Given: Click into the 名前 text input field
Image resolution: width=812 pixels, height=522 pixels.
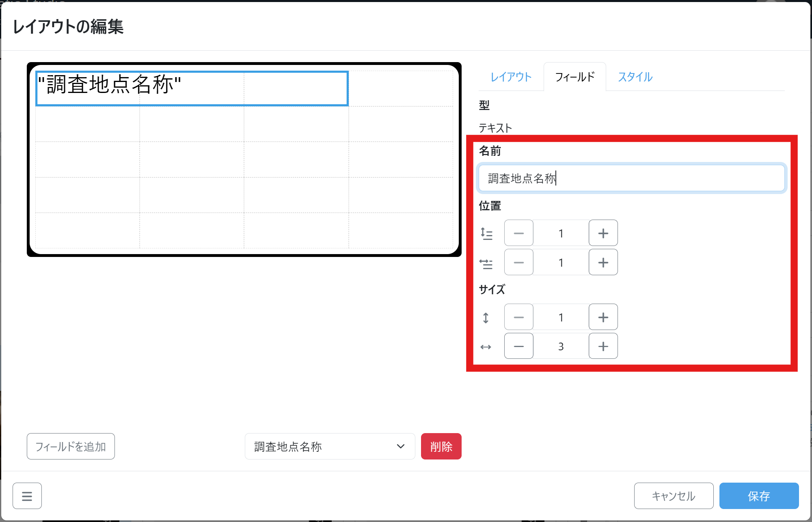Looking at the screenshot, I should tap(631, 178).
